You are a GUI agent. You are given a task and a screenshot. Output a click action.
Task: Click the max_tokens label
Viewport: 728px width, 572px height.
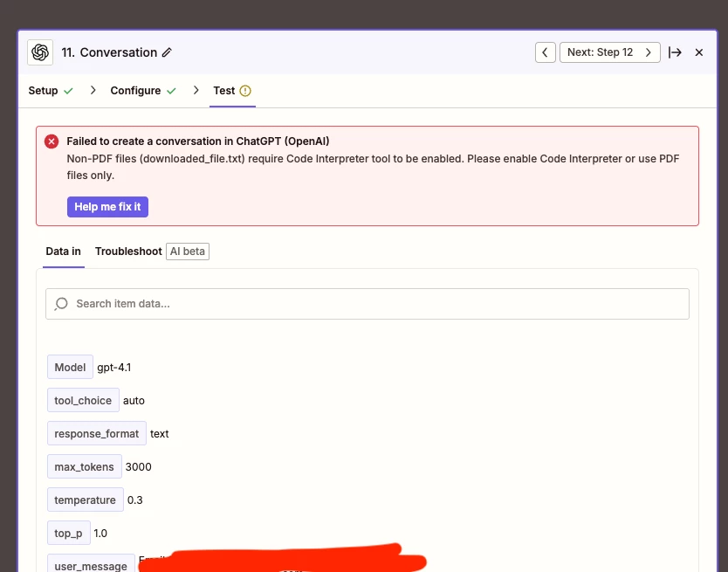pos(85,466)
